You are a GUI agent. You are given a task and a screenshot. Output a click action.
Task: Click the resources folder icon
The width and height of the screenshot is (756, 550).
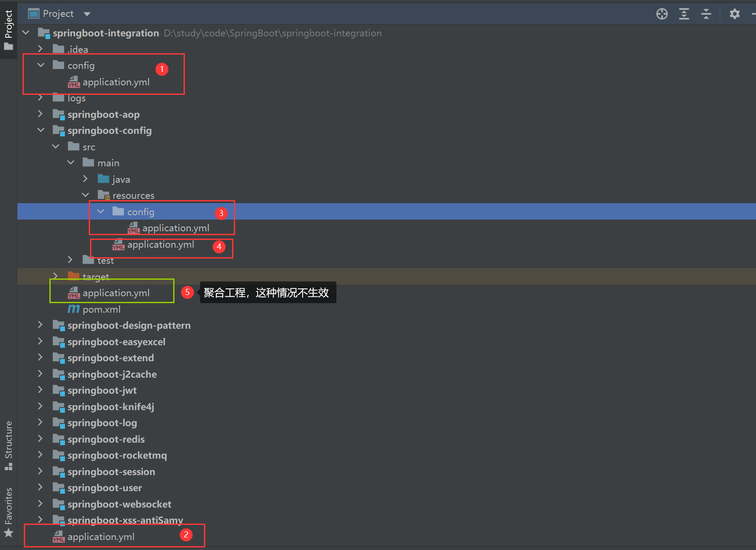pos(103,195)
